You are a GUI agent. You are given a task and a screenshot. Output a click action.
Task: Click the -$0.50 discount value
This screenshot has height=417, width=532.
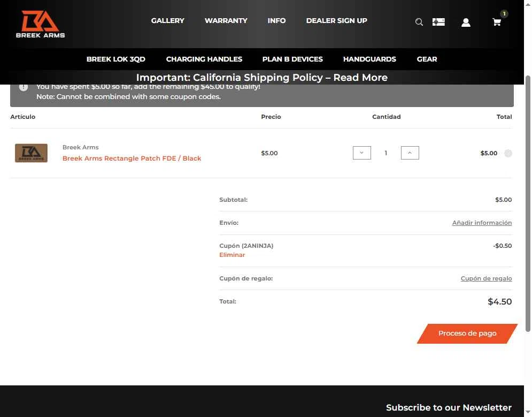(503, 246)
